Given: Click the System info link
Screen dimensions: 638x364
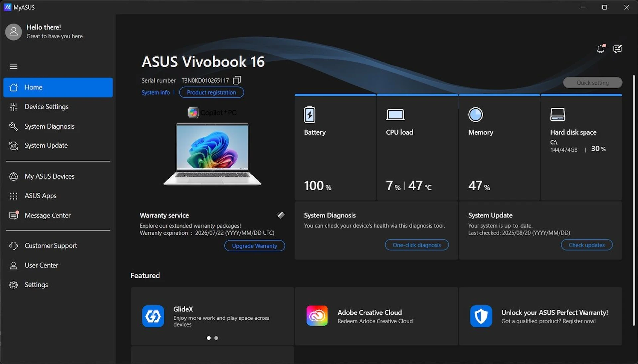Looking at the screenshot, I should point(156,92).
